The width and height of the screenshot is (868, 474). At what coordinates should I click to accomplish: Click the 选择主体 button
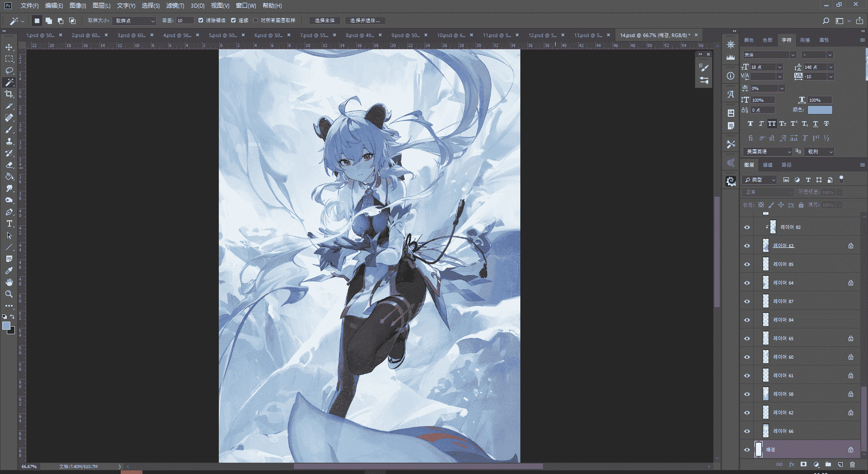coord(325,20)
